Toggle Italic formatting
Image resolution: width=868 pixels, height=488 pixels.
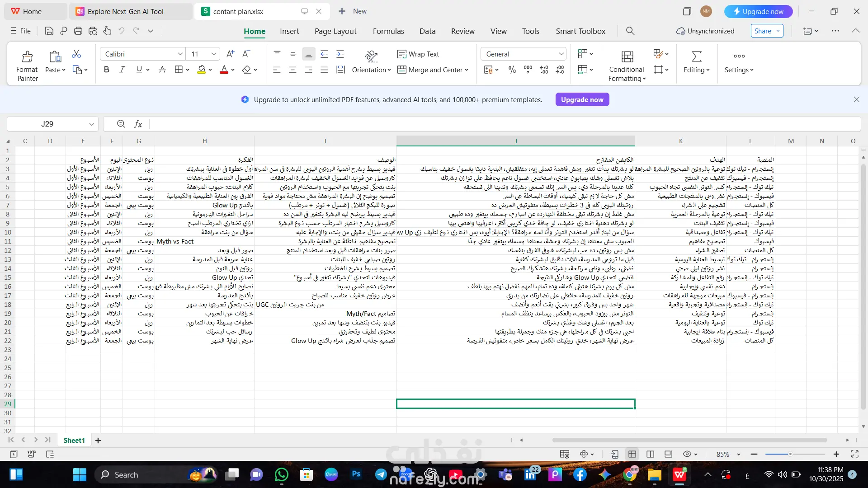(x=122, y=70)
